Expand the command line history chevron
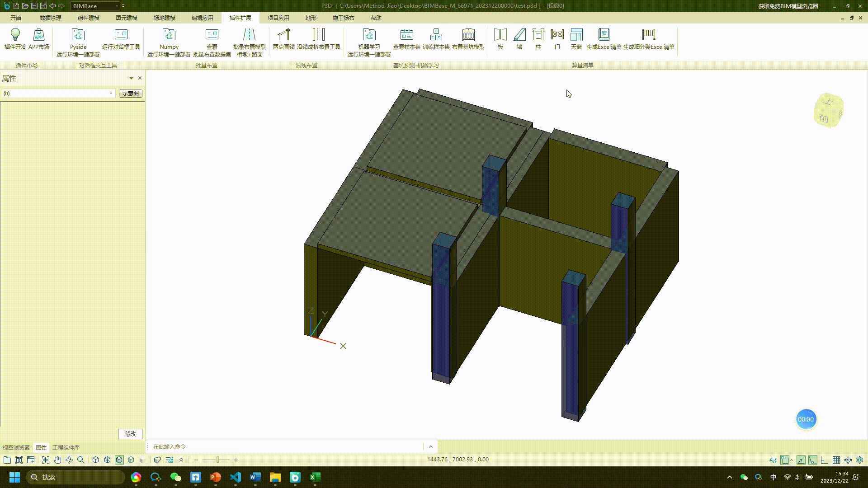The width and height of the screenshot is (868, 488). [x=431, y=447]
